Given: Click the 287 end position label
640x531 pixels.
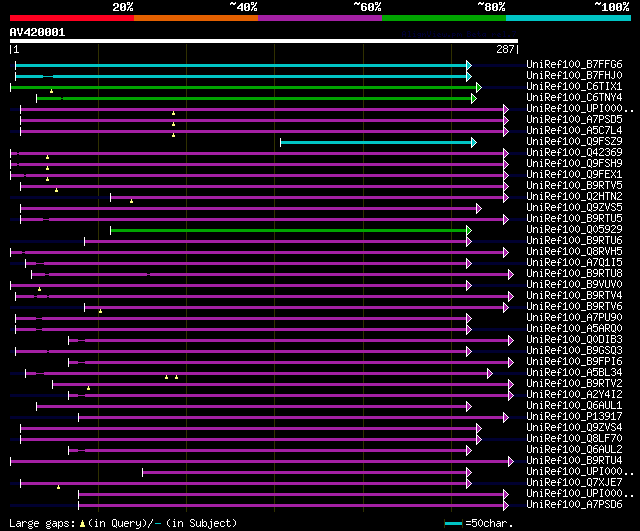Looking at the screenshot, I should (x=505, y=49).
